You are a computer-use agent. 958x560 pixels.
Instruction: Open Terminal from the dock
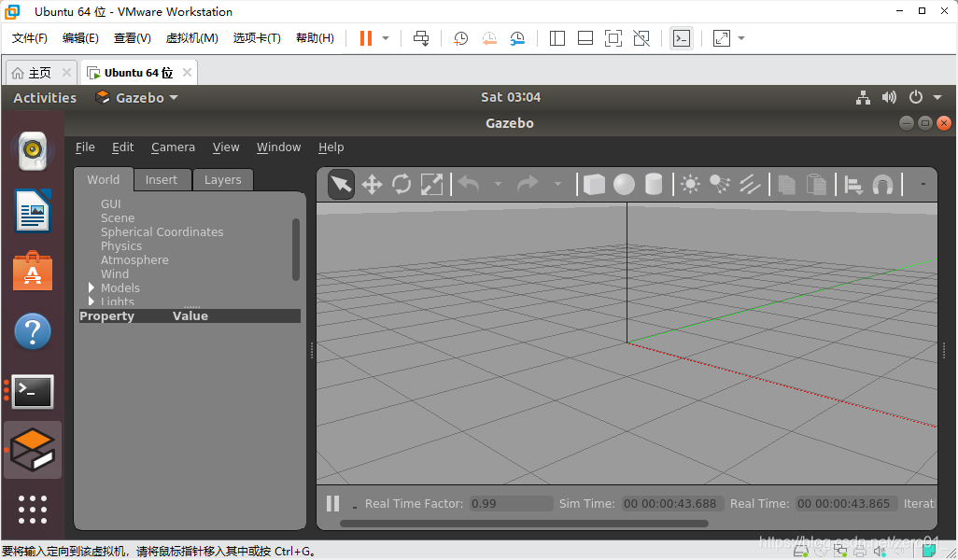click(x=33, y=391)
